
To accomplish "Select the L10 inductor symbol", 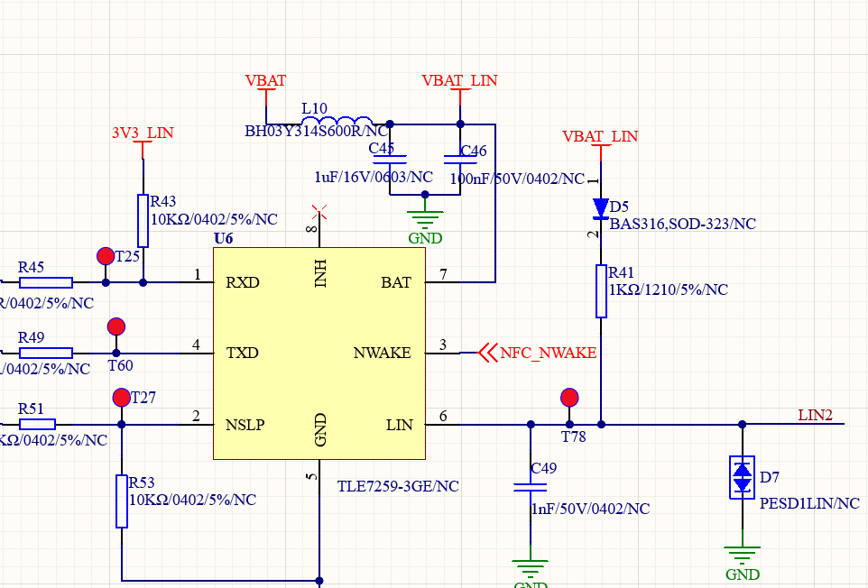I will [337, 123].
